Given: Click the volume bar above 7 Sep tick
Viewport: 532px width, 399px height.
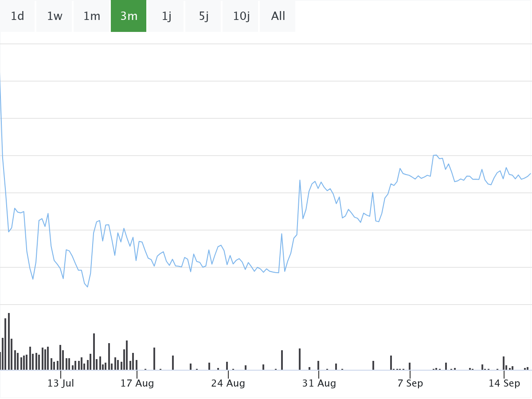Looking at the screenshot, I should click(x=410, y=366).
